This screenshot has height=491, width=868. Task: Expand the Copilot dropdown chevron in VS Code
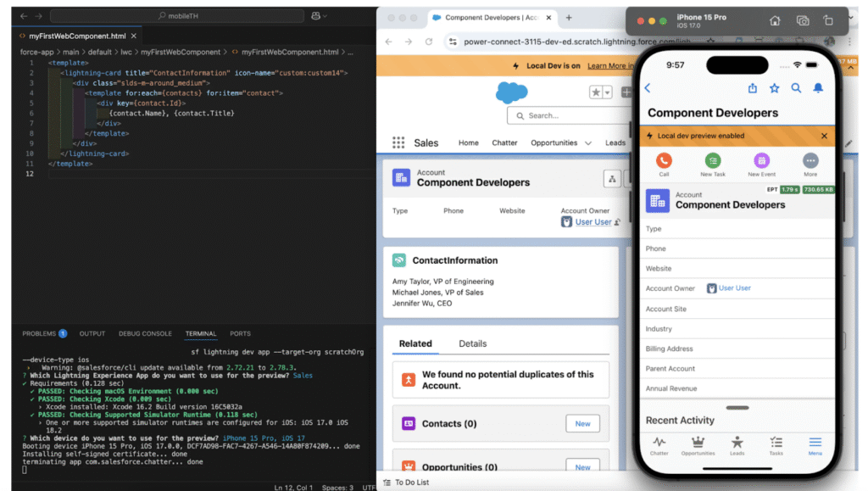(325, 16)
